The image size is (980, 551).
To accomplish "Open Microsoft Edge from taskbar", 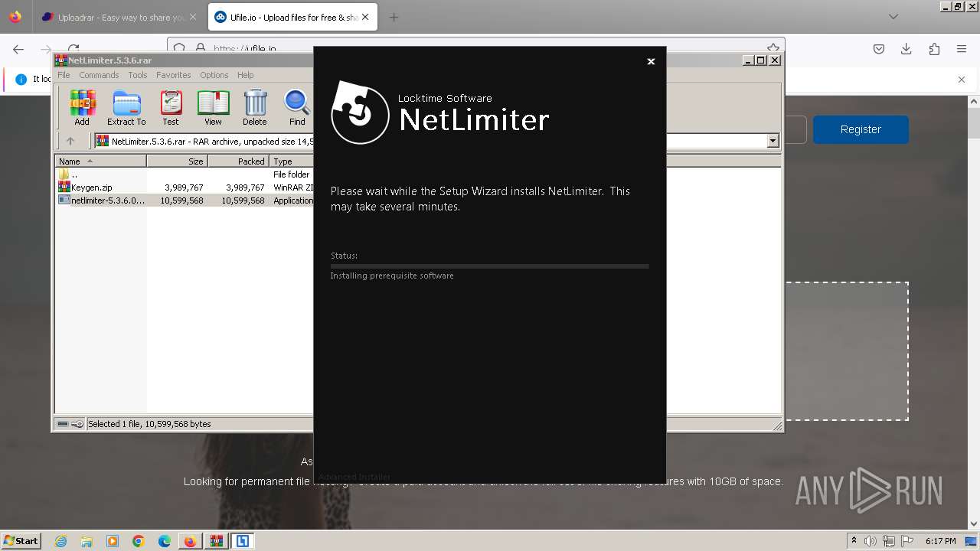I will click(x=165, y=541).
